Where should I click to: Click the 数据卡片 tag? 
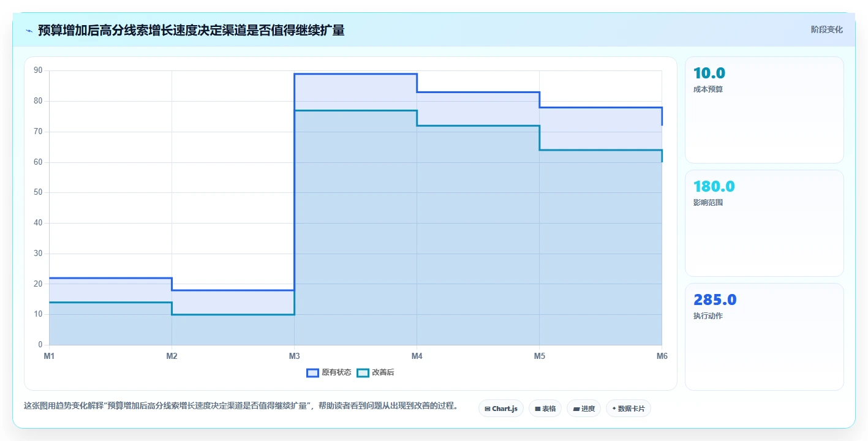(x=628, y=409)
